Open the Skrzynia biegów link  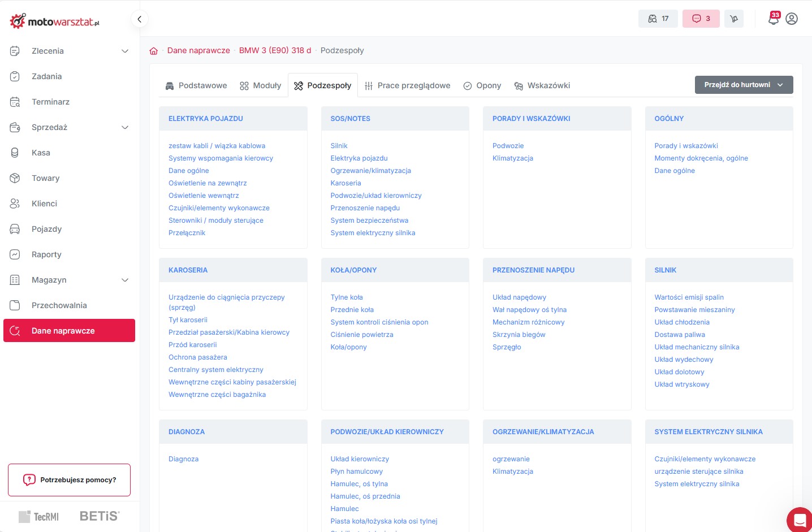pyautogui.click(x=519, y=335)
